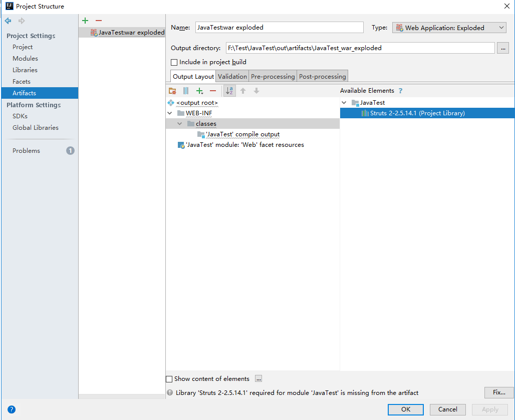Screen dimensions: 515x420
Task: Move element up with arrow icon
Action: 243,91
